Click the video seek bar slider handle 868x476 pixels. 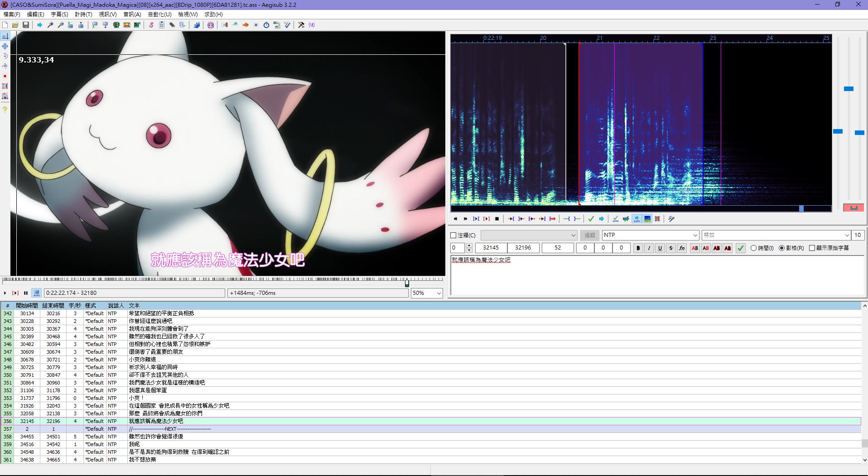pos(407,283)
